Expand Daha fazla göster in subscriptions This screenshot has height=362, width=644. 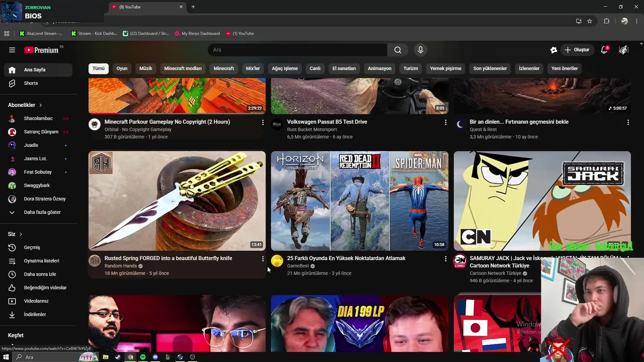(38, 212)
